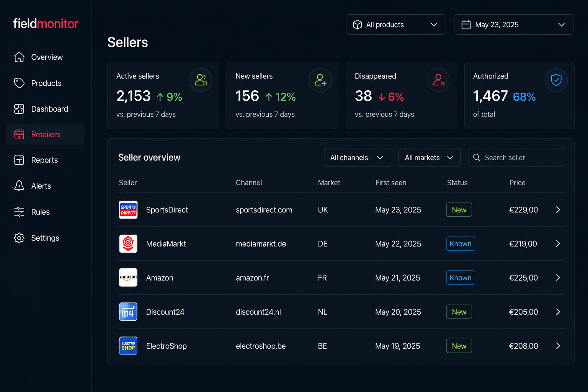Click the Disappeared remove-user icon

point(439,80)
